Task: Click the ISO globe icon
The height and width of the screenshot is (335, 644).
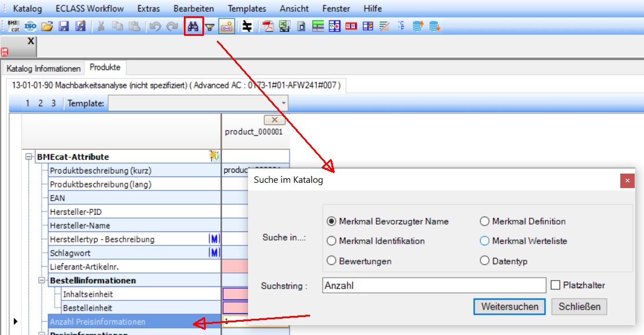Action: (x=31, y=27)
